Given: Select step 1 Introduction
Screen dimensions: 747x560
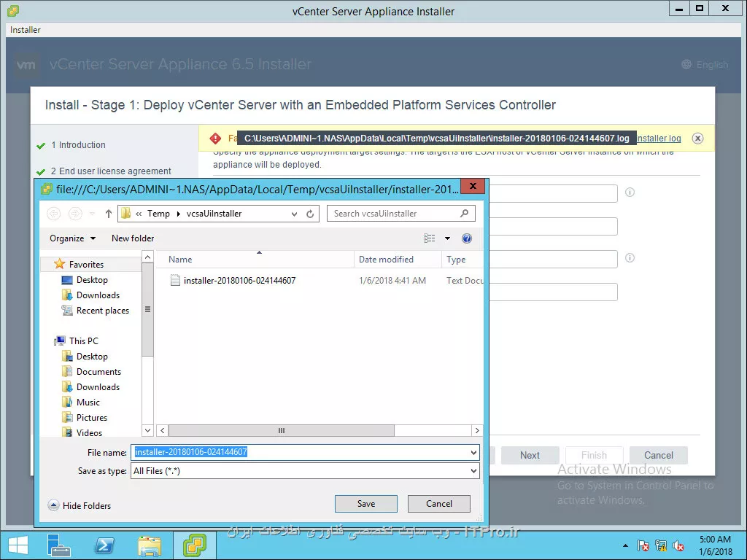Looking at the screenshot, I should tap(78, 145).
